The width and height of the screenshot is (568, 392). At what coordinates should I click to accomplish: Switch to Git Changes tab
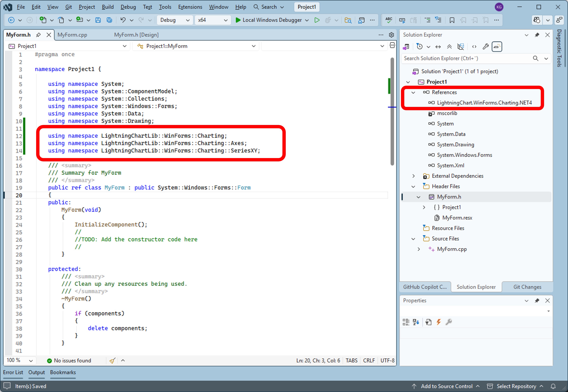click(527, 287)
